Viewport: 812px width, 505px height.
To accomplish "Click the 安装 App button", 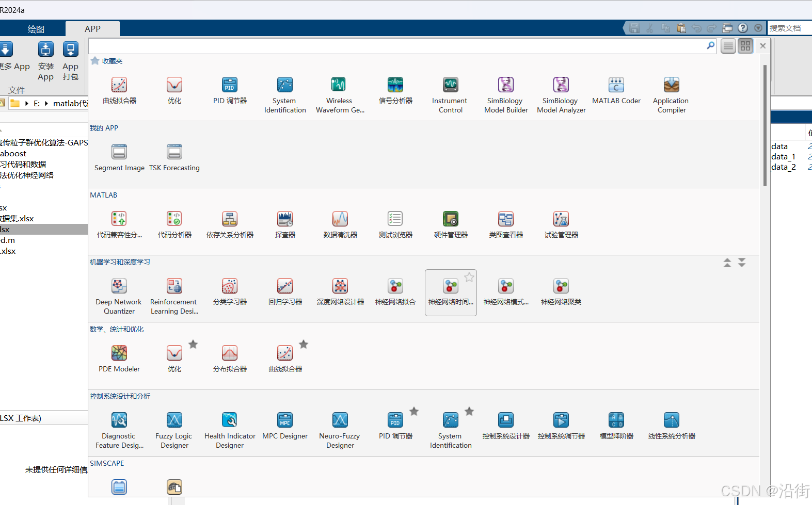I will pos(45,61).
